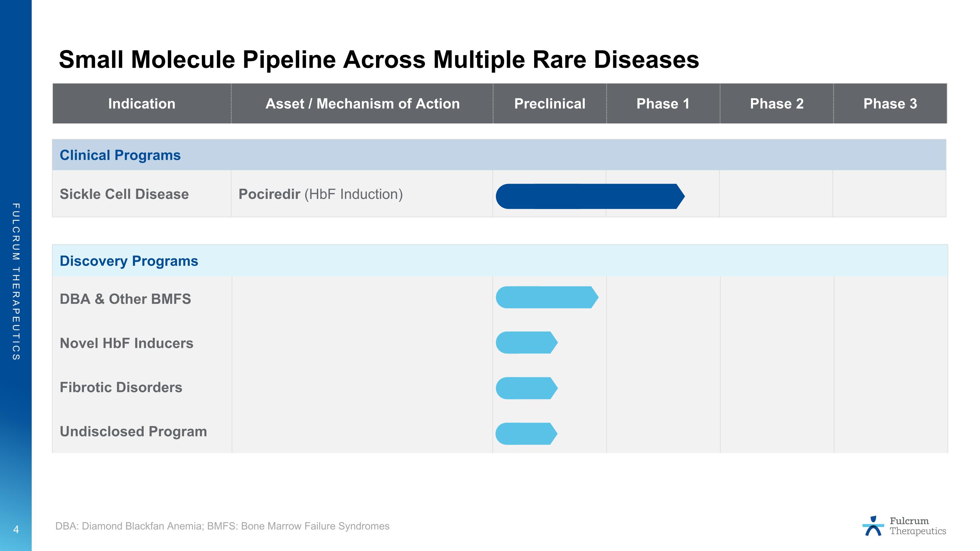Click the Sickle Cell Disease indication text
Viewport: 980px width, 551px height.
[124, 194]
